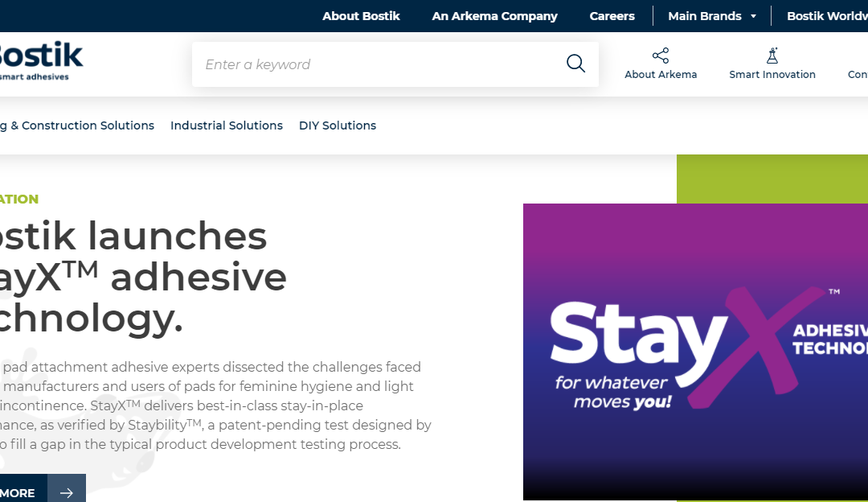Open Bostik Worldwide in the top bar
The width and height of the screenshot is (868, 502).
(x=827, y=16)
